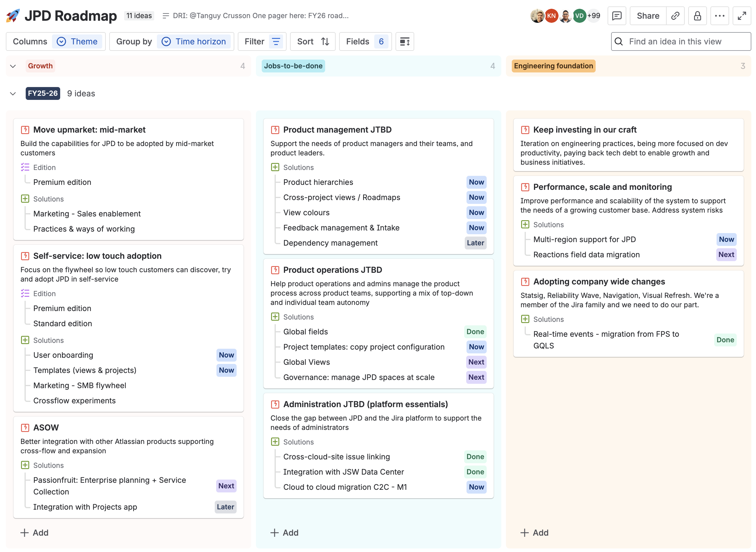Collapse the Growth column chevron
Image resolution: width=756 pixels, height=552 pixels.
tap(13, 66)
